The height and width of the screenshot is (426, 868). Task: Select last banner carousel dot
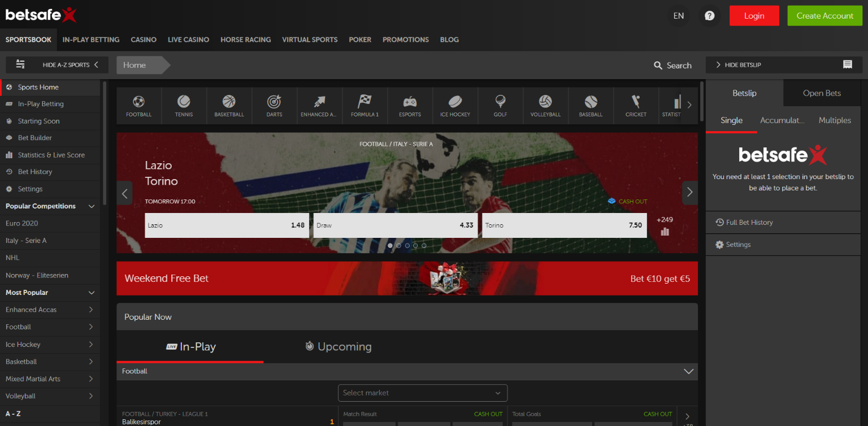[424, 246]
